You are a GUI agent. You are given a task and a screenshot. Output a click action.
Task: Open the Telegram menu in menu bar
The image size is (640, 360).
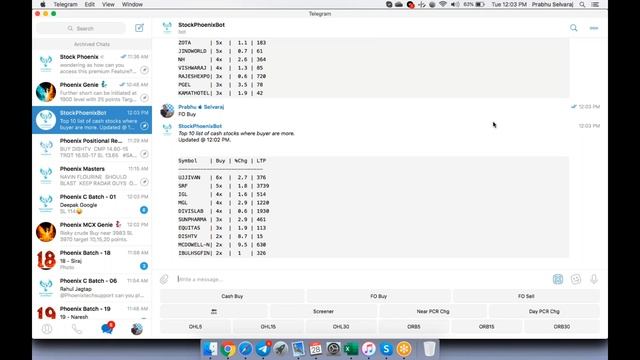pyautogui.click(x=65, y=4)
